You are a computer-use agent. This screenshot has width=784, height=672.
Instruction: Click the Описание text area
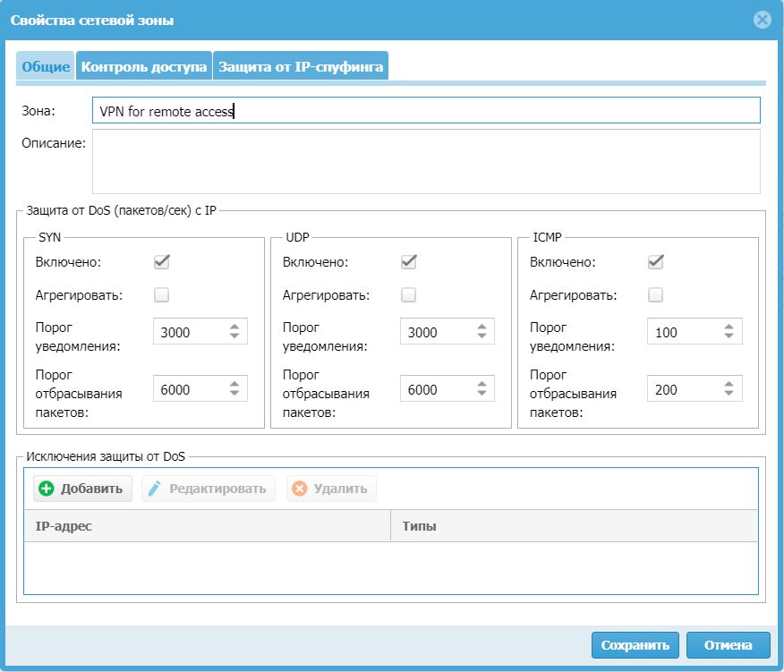pyautogui.click(x=426, y=161)
